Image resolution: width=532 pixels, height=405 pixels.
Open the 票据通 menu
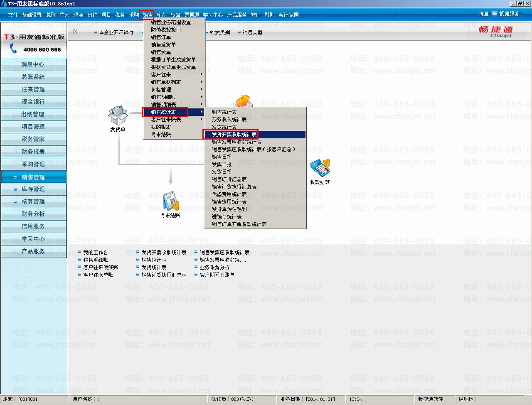192,15
